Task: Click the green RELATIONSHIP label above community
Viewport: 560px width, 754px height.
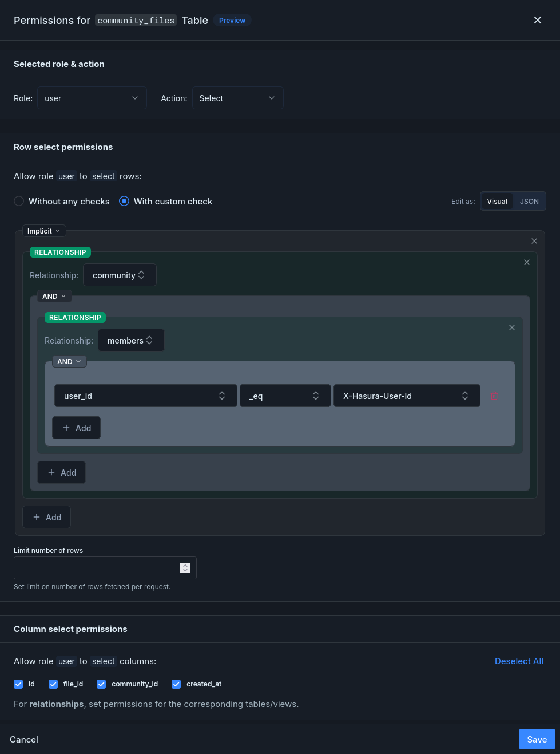Action: point(60,252)
